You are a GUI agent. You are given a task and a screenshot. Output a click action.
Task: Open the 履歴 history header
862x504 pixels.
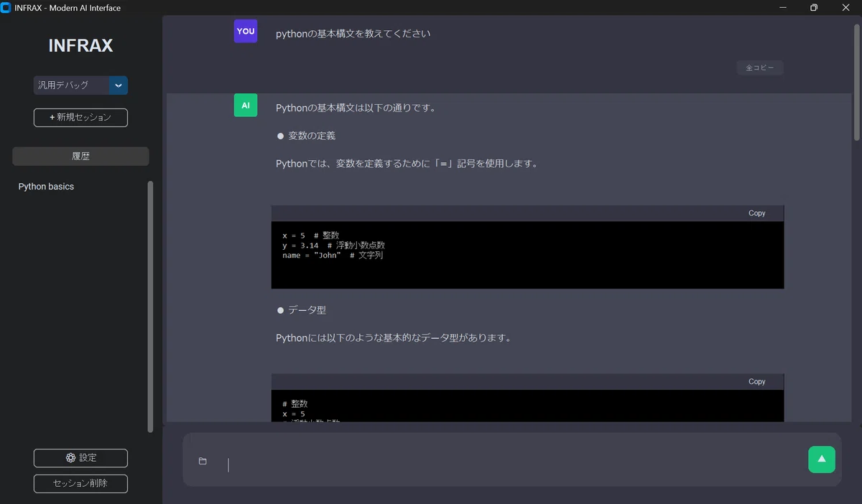(80, 157)
